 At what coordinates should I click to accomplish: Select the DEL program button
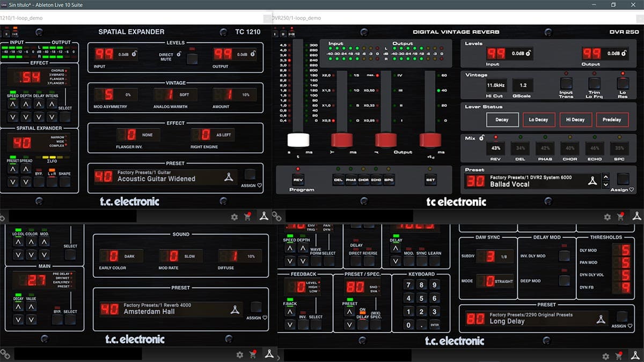point(338,180)
